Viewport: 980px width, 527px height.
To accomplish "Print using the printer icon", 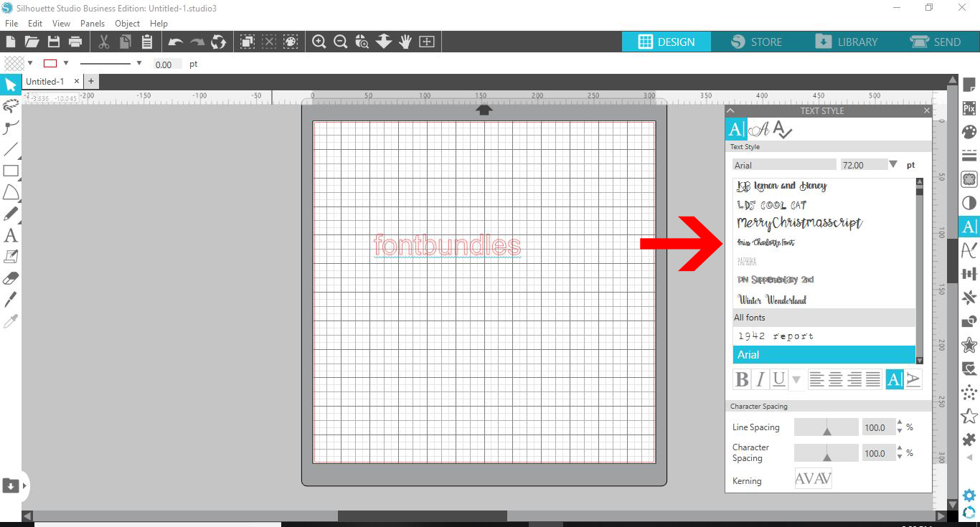I will click(x=75, y=42).
